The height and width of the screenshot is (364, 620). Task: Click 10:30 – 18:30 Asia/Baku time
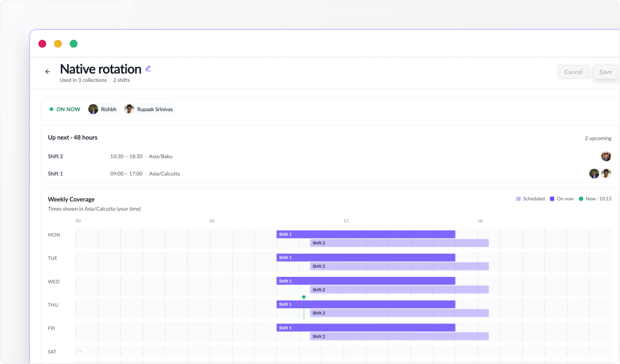click(x=141, y=156)
